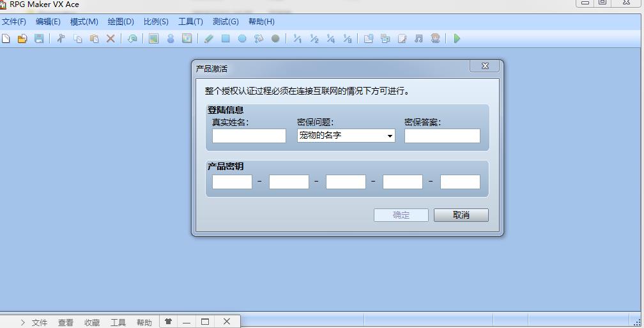Screen dimensions: 644x328
Task: Click the Paste clipboard icon
Action: pyautogui.click(x=94, y=38)
